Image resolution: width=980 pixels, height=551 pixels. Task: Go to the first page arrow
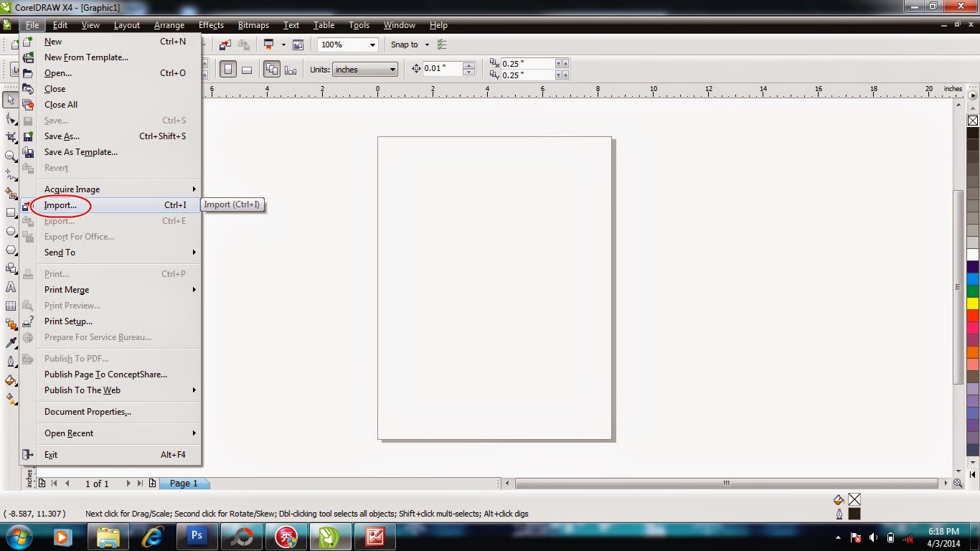55,484
